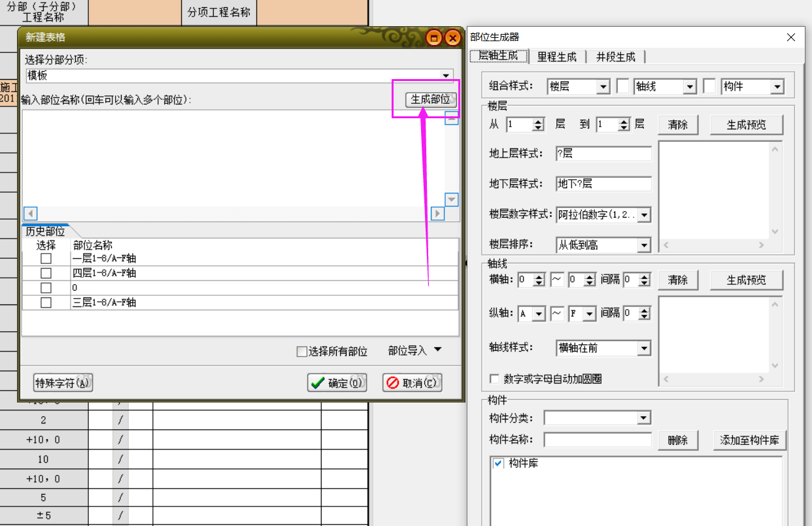Click the green checkmark 确定 button
The width and height of the screenshot is (812, 526).
(x=337, y=383)
